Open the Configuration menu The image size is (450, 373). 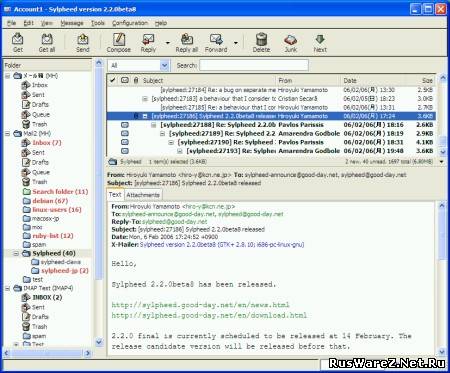(x=130, y=23)
